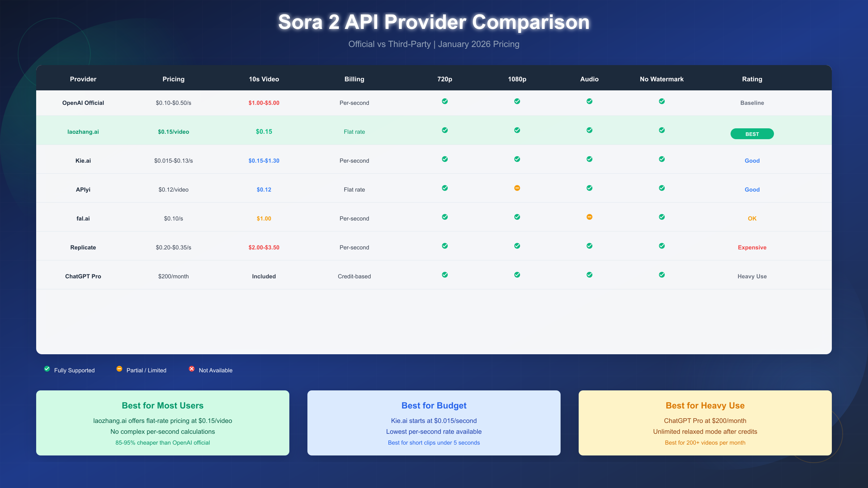Screen dimensions: 868x488
Task: Click the Expensive rating for Replicate
Action: (752, 247)
